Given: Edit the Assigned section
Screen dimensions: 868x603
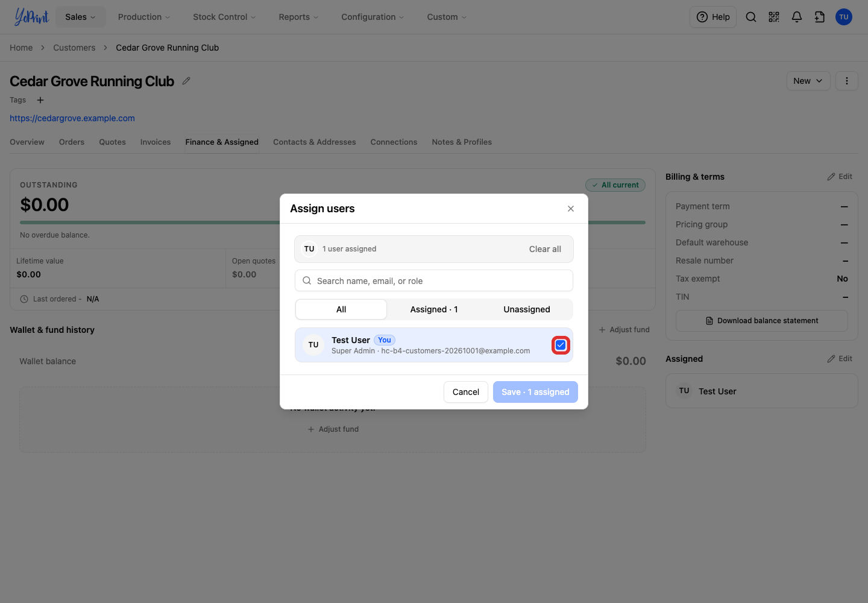Looking at the screenshot, I should [x=840, y=359].
